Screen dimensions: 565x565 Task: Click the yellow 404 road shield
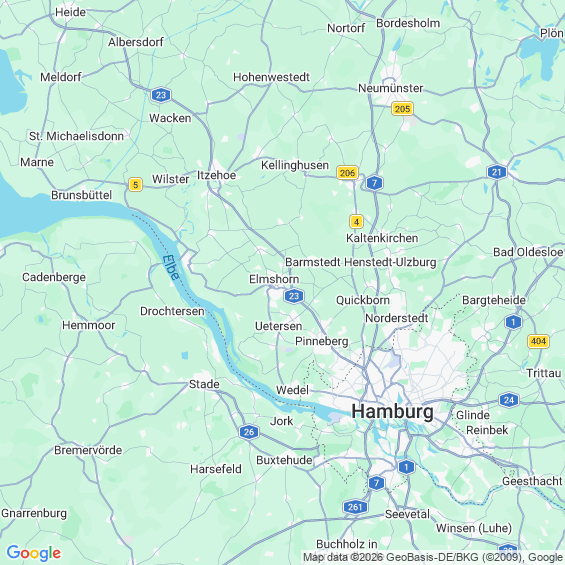point(538,341)
